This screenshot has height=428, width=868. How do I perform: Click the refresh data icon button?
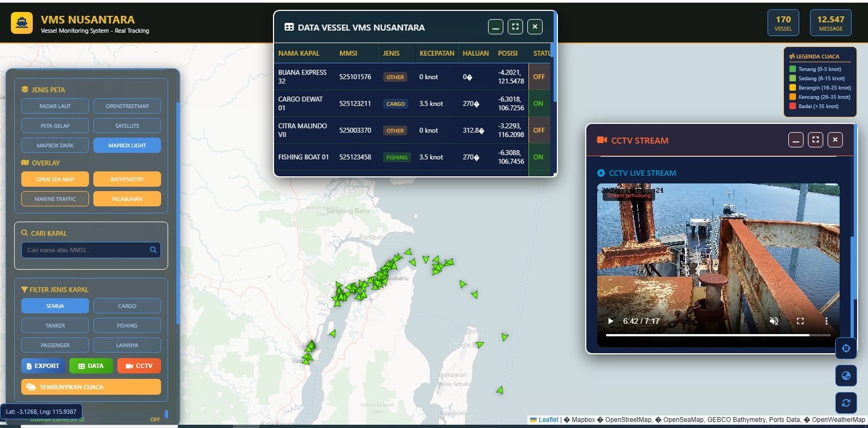(846, 403)
